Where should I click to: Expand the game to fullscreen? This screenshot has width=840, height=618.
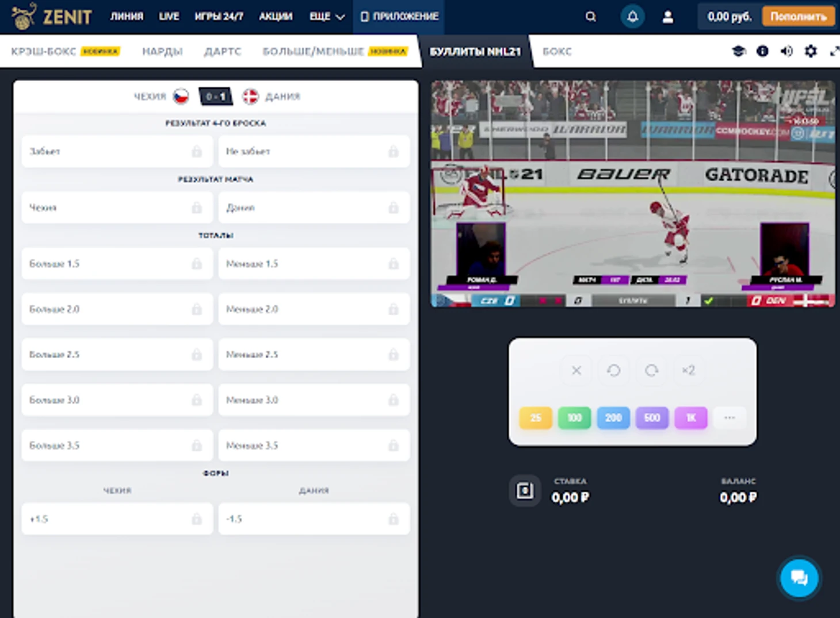(834, 52)
